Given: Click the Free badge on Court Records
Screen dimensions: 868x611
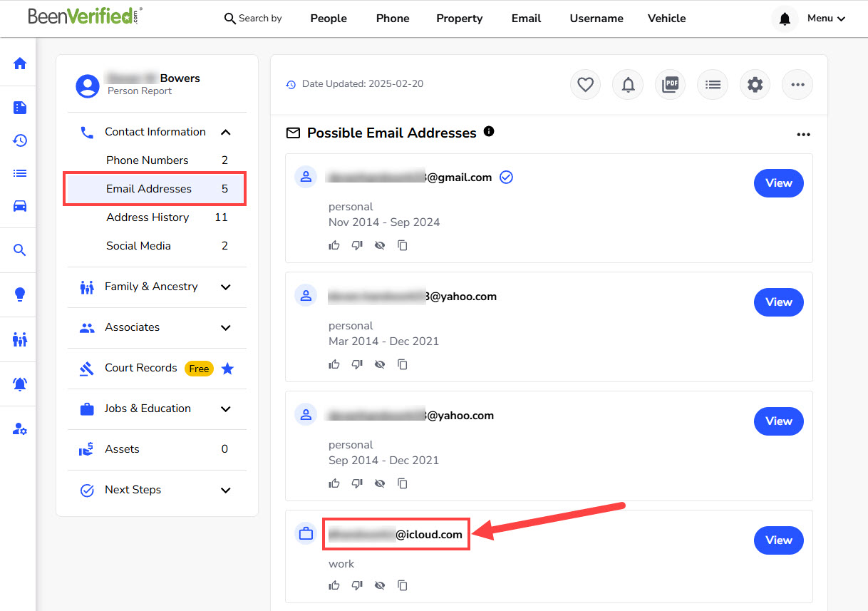Looking at the screenshot, I should click(199, 369).
